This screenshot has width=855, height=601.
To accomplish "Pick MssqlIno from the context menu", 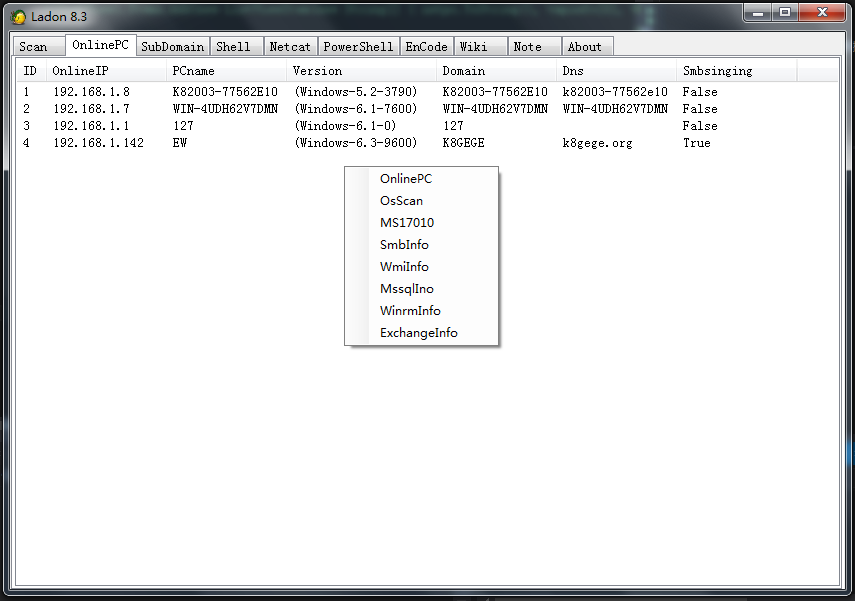I will point(422,289).
